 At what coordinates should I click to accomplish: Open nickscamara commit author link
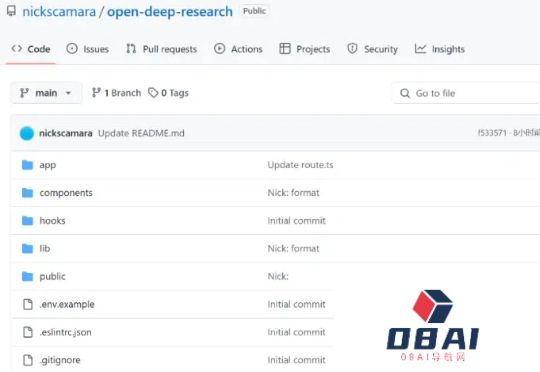(65, 133)
